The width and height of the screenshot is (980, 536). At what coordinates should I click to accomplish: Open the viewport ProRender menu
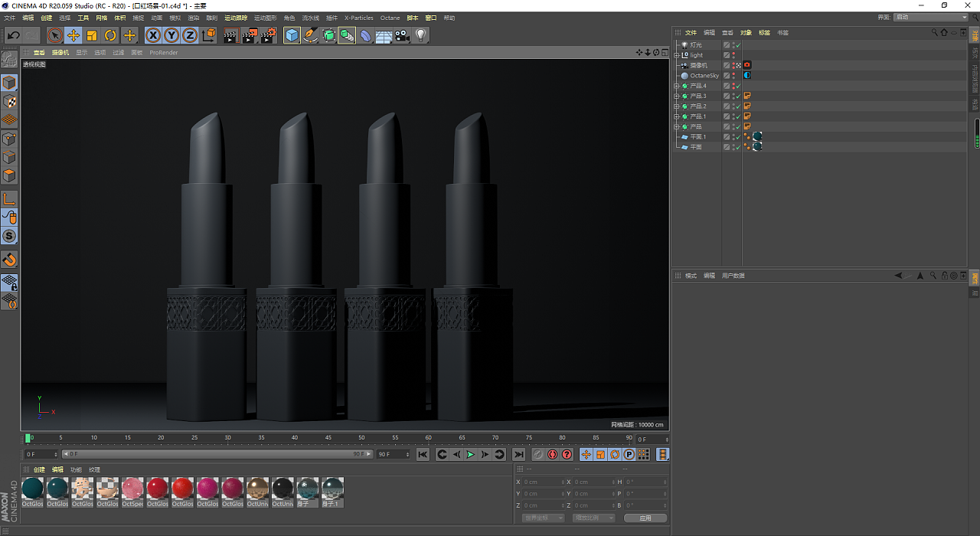pos(164,53)
